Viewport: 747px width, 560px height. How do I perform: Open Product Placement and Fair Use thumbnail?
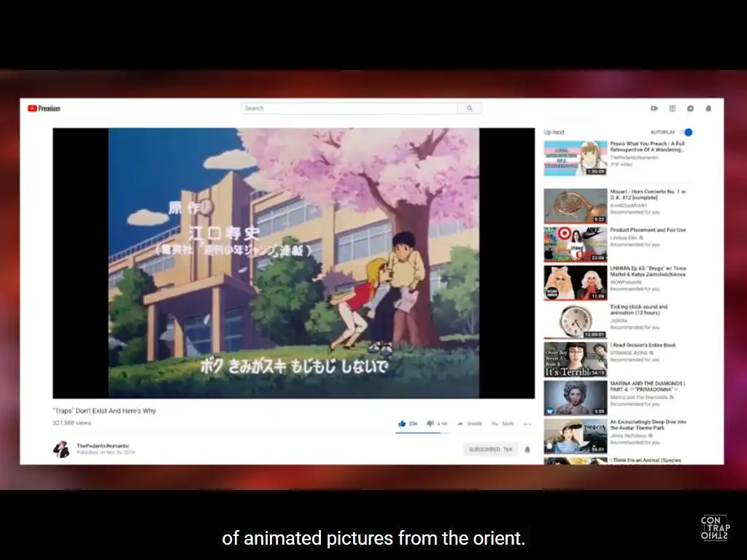point(576,244)
